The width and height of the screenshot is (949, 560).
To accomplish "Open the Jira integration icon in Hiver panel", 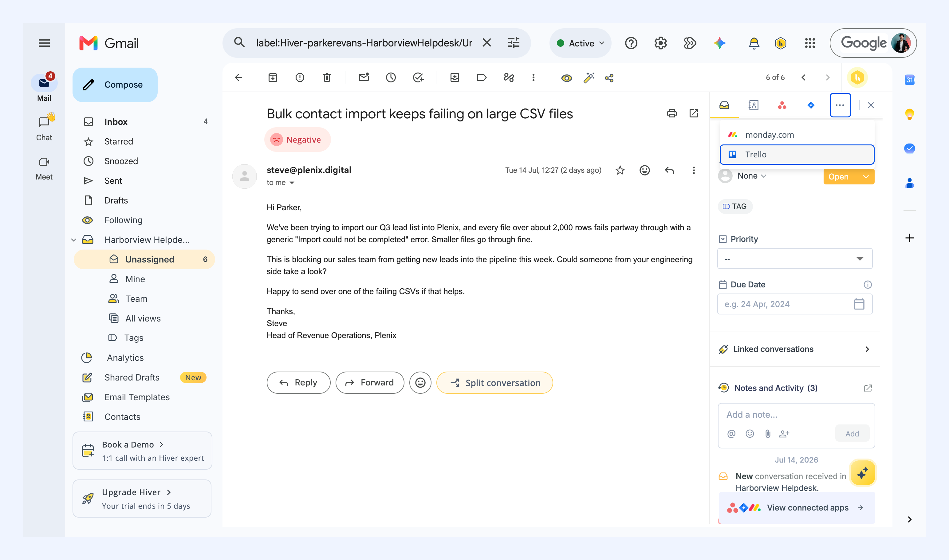I will (x=811, y=105).
